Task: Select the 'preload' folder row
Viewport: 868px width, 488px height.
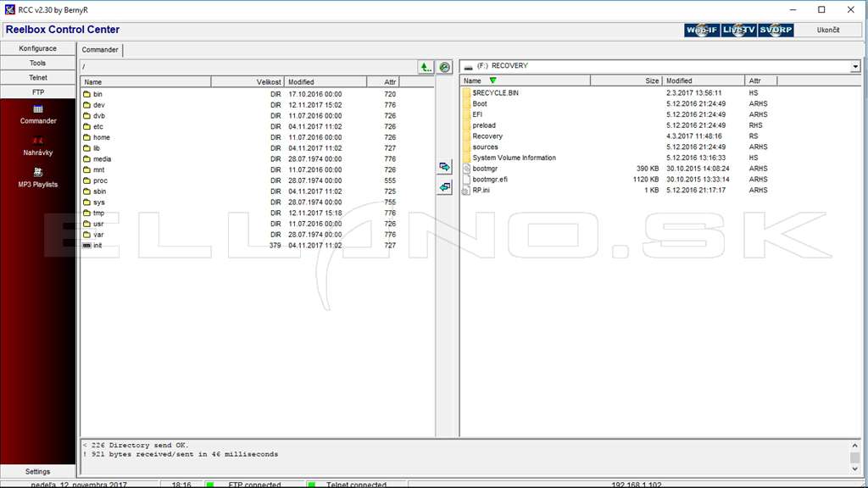Action: [x=660, y=125]
